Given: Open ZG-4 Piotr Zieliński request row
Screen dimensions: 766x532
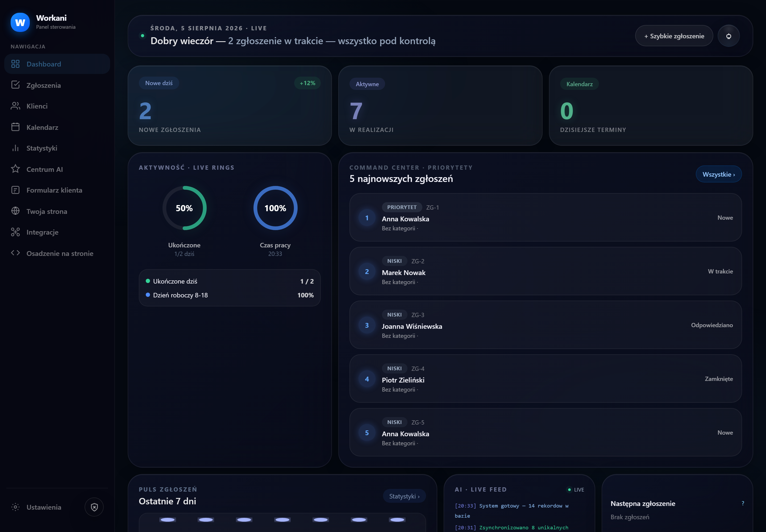Looking at the screenshot, I should (x=545, y=378).
